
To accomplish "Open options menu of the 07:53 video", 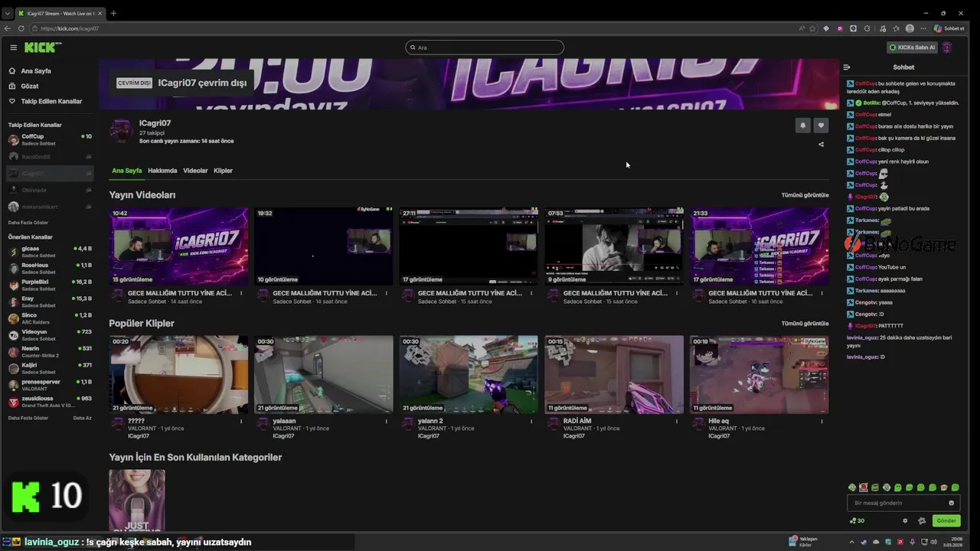I will 677,293.
